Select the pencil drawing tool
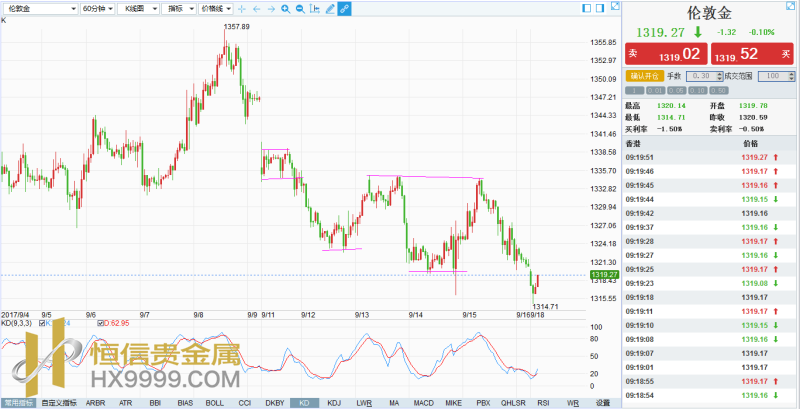The height and width of the screenshot is (409, 800). pos(330,8)
